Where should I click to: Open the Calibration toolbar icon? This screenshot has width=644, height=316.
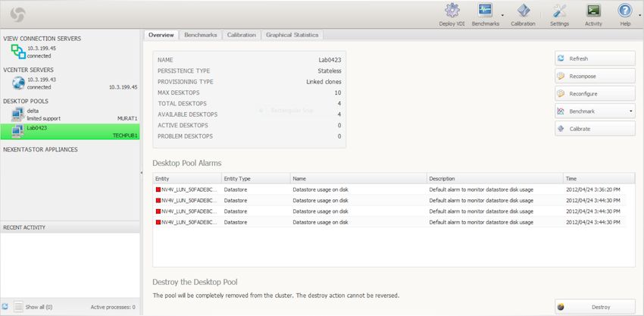click(524, 11)
